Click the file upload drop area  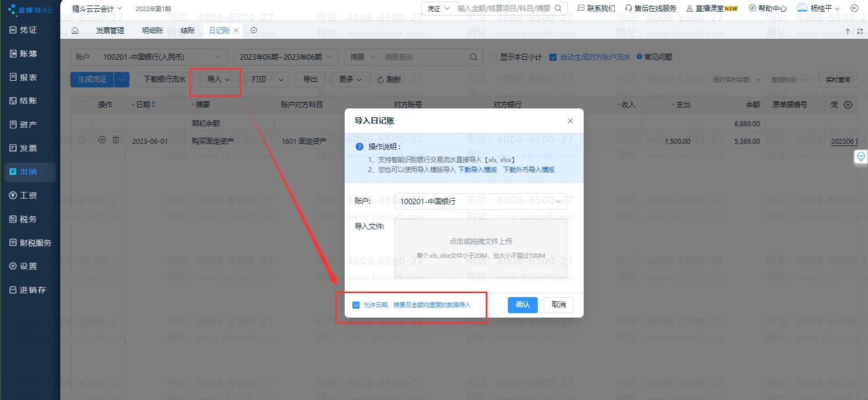(x=480, y=248)
